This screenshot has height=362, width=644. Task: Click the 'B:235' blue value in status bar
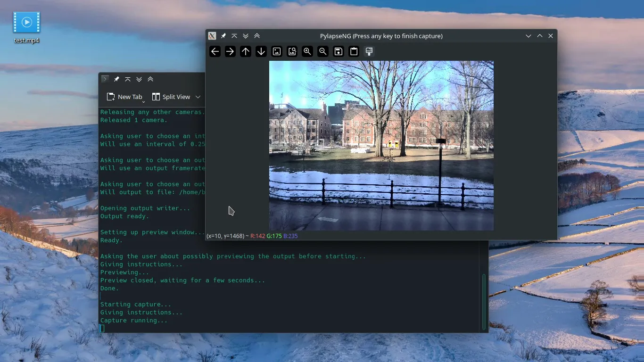[x=290, y=236]
